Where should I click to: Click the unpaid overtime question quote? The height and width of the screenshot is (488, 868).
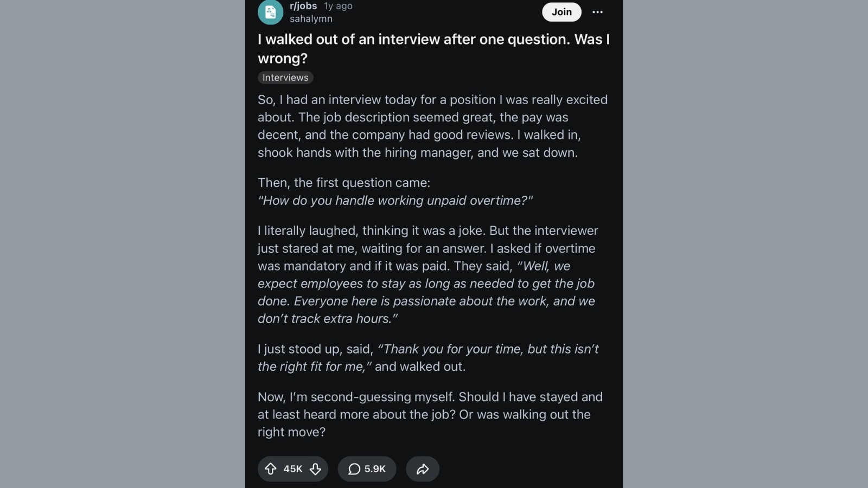click(x=395, y=201)
